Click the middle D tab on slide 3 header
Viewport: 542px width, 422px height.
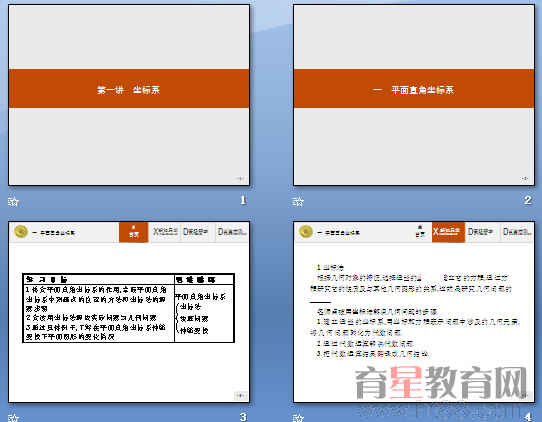coord(196,232)
